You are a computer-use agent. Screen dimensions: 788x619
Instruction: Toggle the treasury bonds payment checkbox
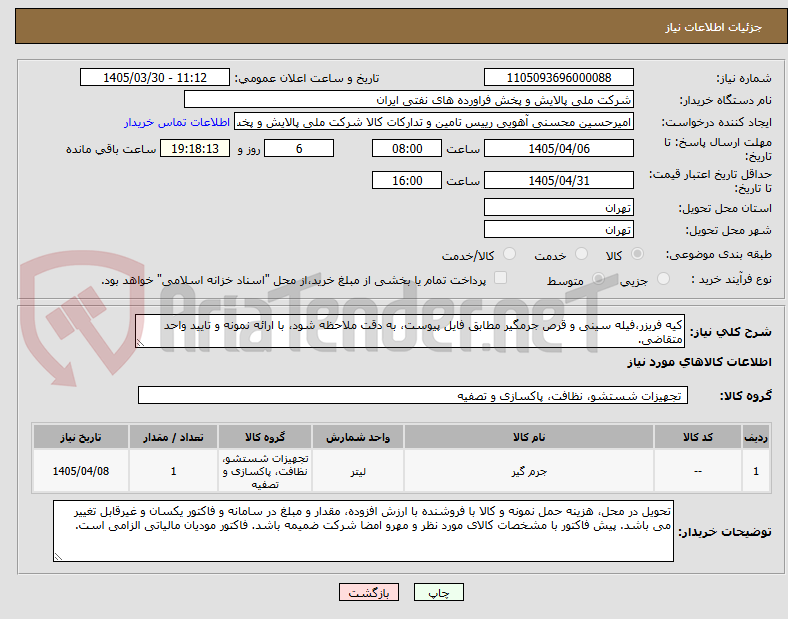(x=501, y=278)
